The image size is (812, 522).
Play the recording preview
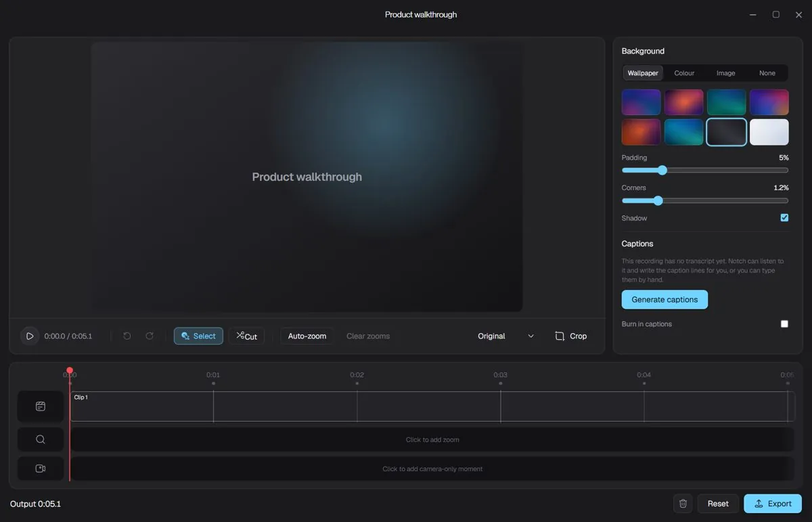click(x=30, y=336)
